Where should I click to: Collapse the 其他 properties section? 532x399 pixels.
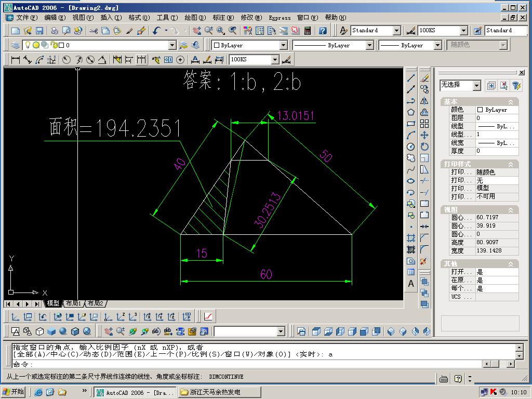point(510,264)
